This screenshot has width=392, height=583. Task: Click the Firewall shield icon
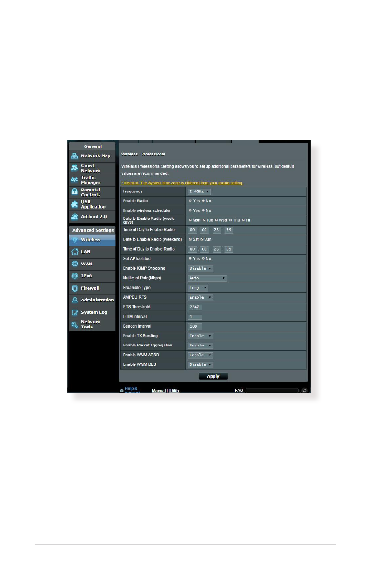pos(74,288)
